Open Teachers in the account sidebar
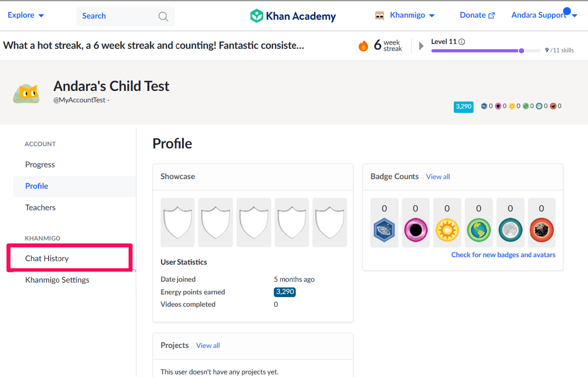This screenshot has height=377, width=588. [40, 207]
